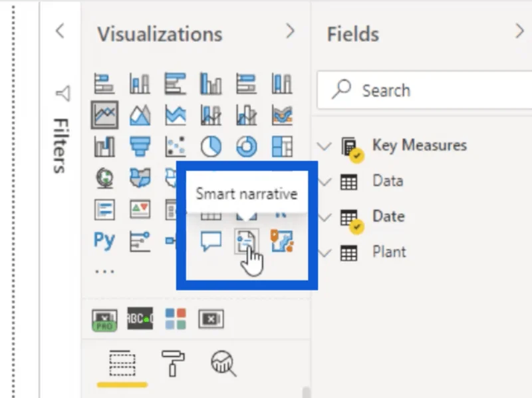The image size is (532, 398).
Task: Open the Analytics magnifier tab
Action: pos(223,363)
